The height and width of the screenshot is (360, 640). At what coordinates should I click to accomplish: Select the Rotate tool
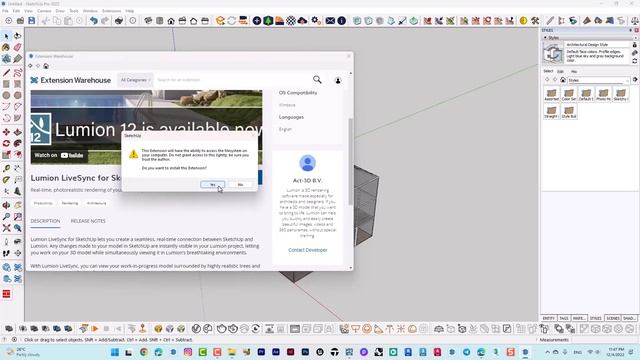6,143
